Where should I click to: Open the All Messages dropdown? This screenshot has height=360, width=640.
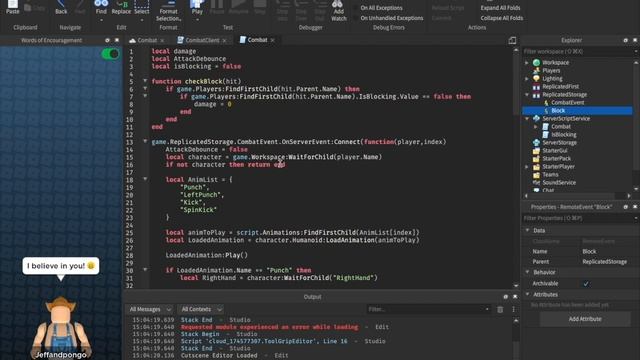tap(150, 309)
